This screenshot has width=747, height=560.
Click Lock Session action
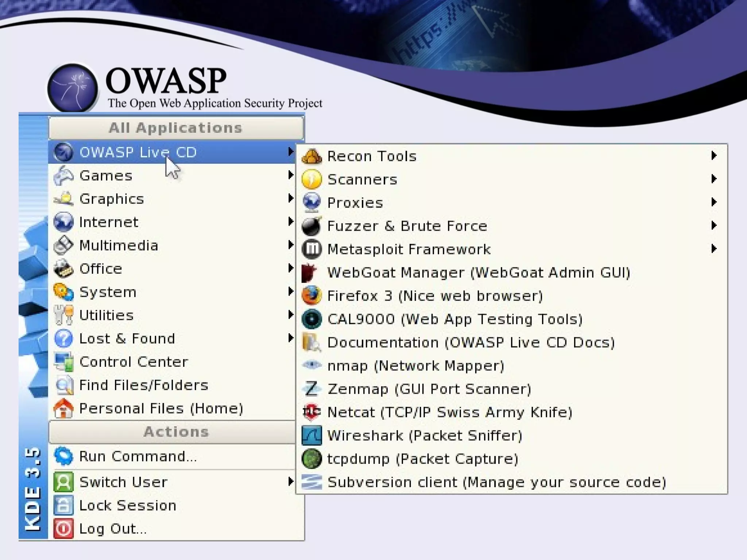(128, 505)
